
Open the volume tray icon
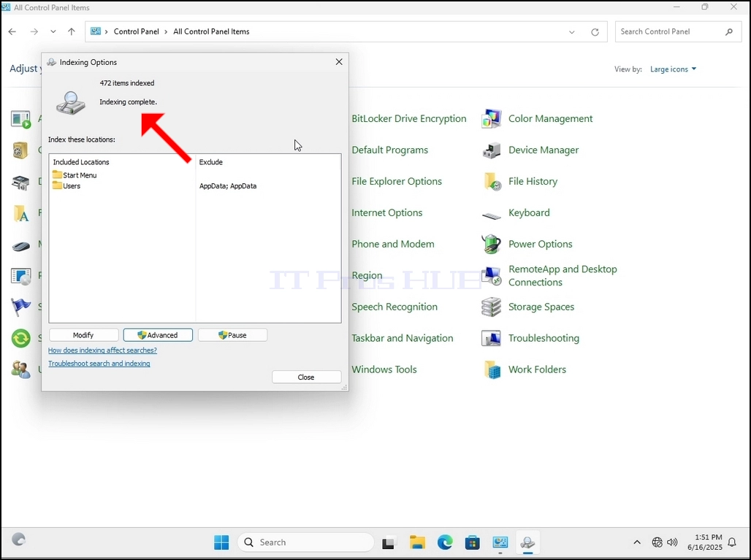[672, 542]
